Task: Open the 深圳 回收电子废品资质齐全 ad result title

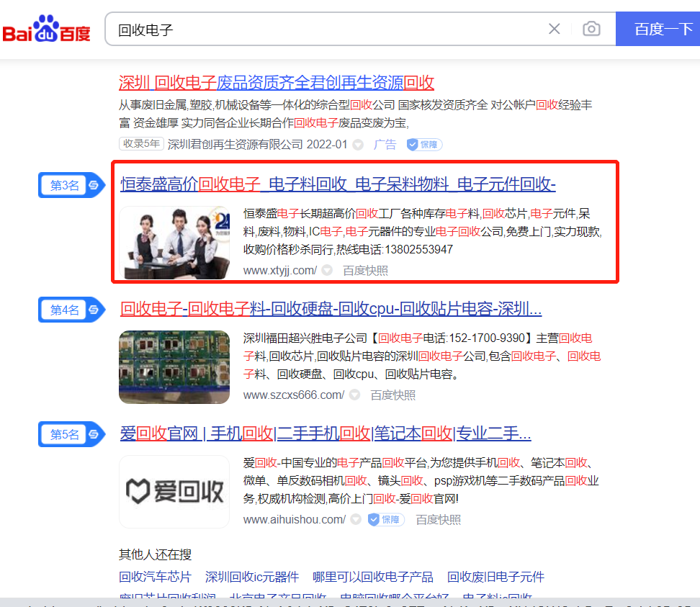Action: (277, 83)
